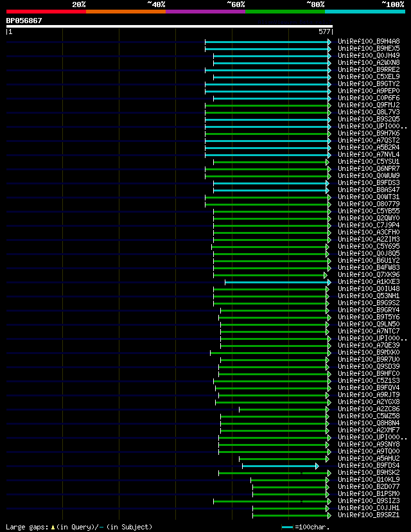411x532 pixels.
Task: Select the UniRef100_B1PSM0 label
Action: [369, 493]
